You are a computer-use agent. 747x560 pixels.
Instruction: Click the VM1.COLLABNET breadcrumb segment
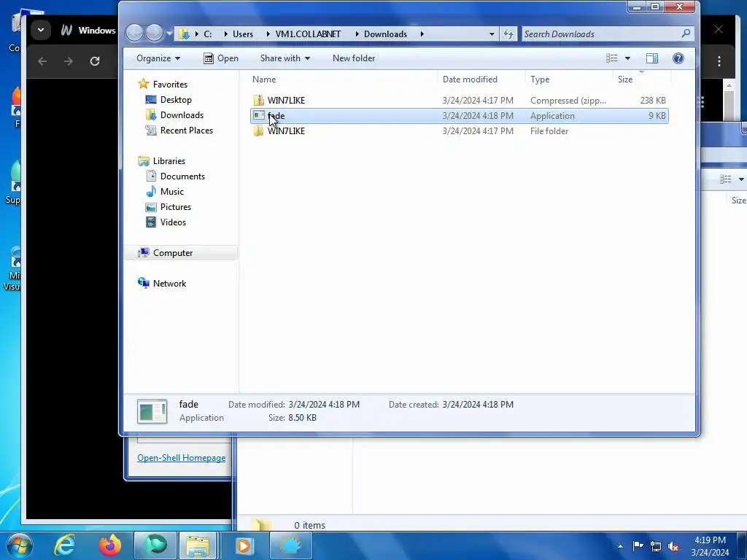coord(308,34)
